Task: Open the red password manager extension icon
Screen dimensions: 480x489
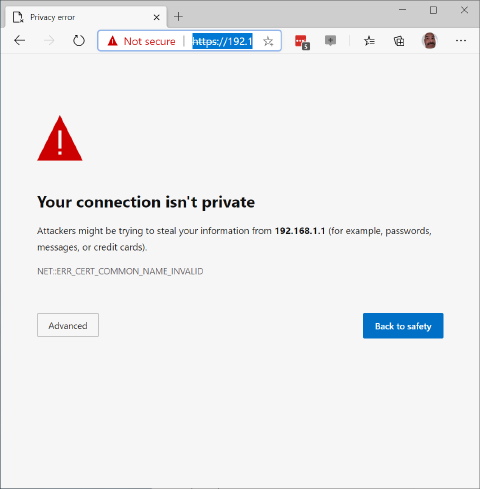Action: [x=302, y=42]
